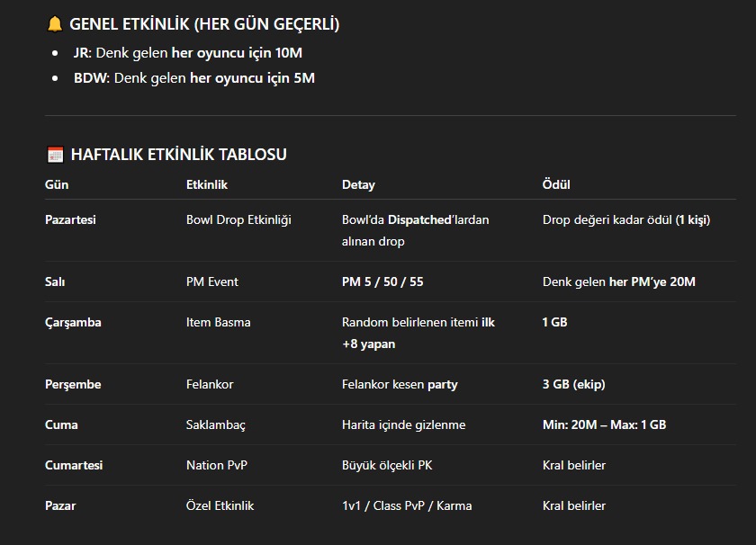The height and width of the screenshot is (545, 756).
Task: Click the Nation PvP cell
Action: click(x=217, y=466)
